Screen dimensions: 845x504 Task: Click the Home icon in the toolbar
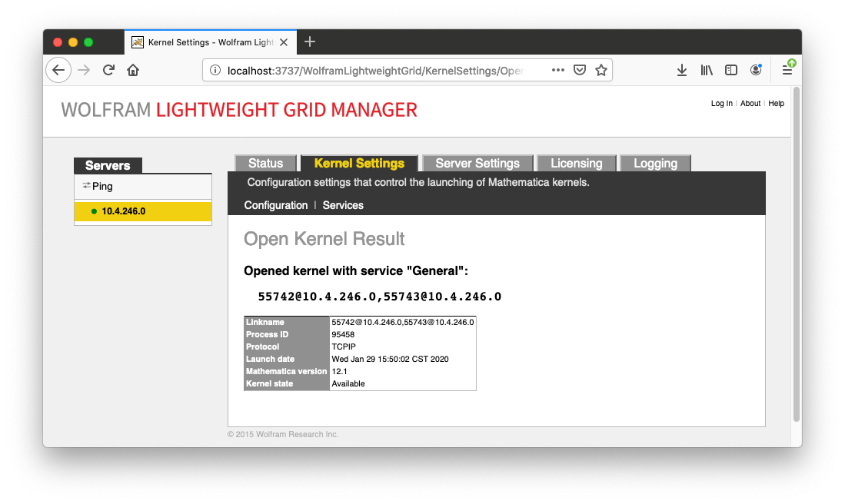133,70
